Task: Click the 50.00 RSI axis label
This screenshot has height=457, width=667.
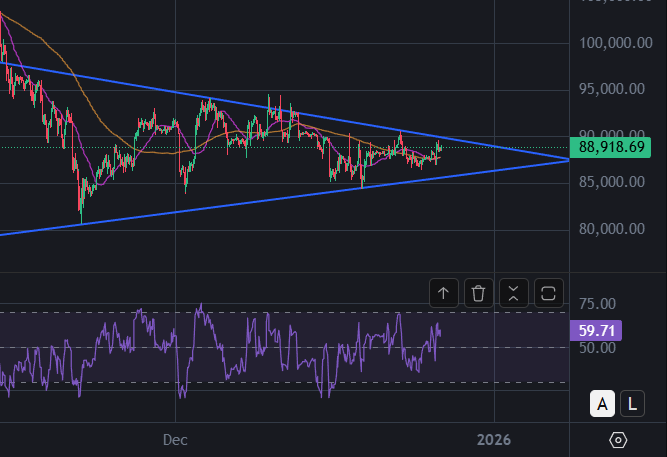Action: [597, 348]
